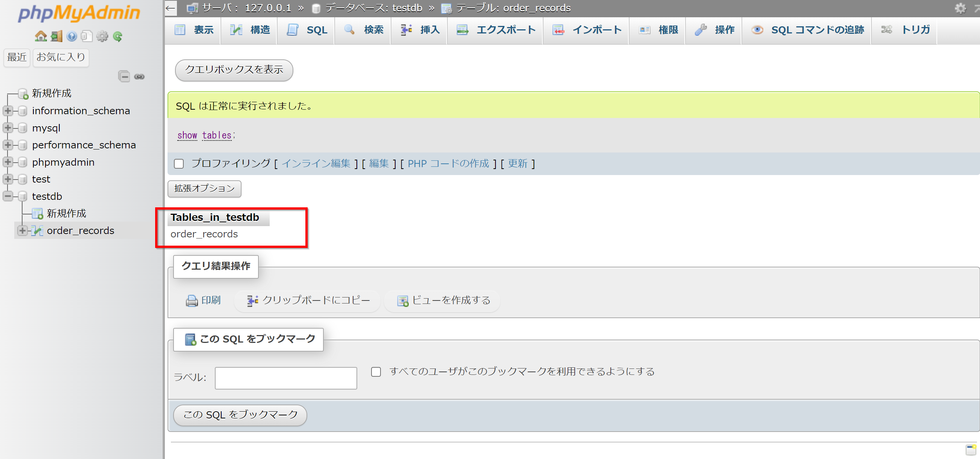
Task: Open the 構造 tab
Action: (x=249, y=30)
